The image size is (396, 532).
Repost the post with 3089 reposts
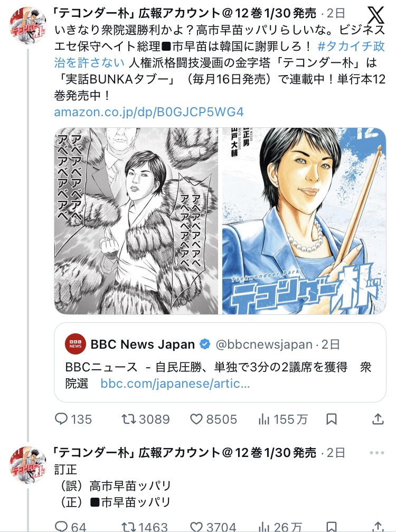(129, 419)
